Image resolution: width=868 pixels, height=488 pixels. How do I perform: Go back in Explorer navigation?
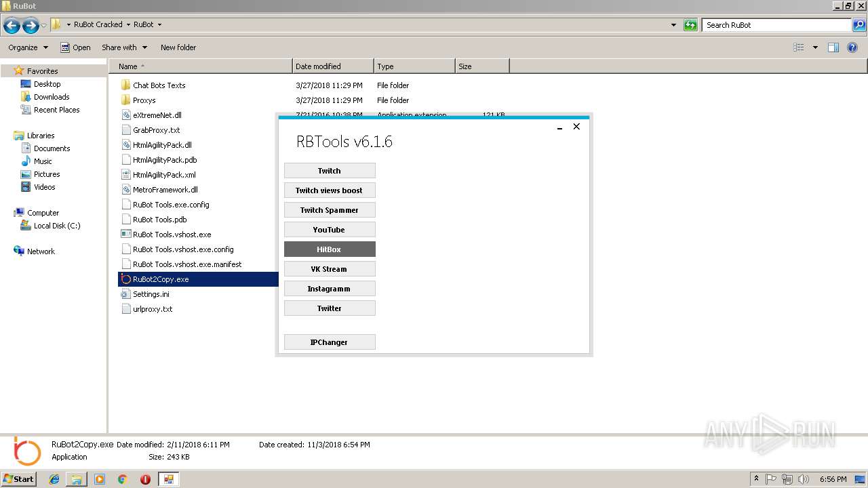point(12,26)
